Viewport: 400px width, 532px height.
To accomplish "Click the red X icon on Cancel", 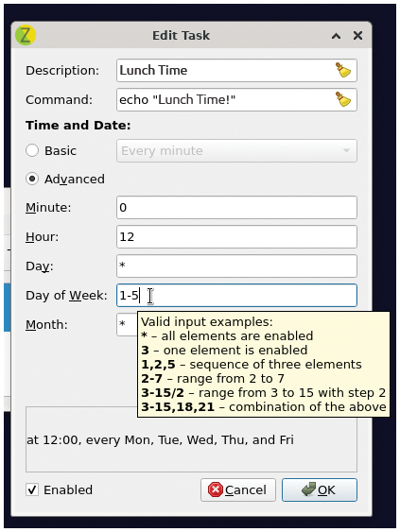I will pos(216,489).
